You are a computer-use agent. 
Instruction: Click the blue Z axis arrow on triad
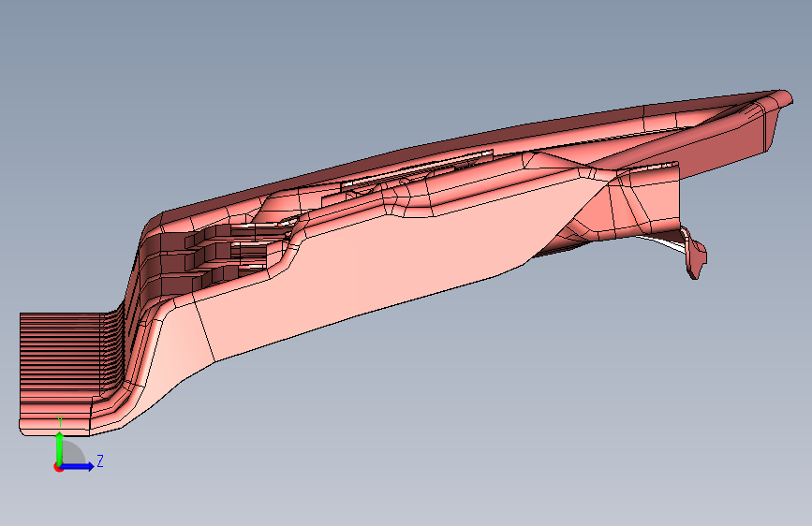click(78, 466)
